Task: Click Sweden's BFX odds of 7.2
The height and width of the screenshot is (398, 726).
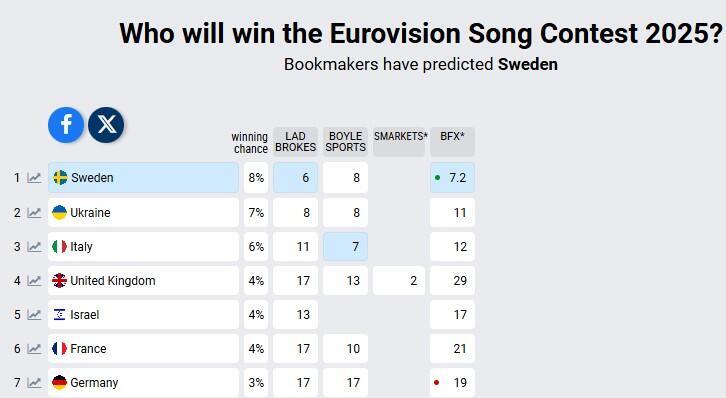Action: [x=452, y=178]
